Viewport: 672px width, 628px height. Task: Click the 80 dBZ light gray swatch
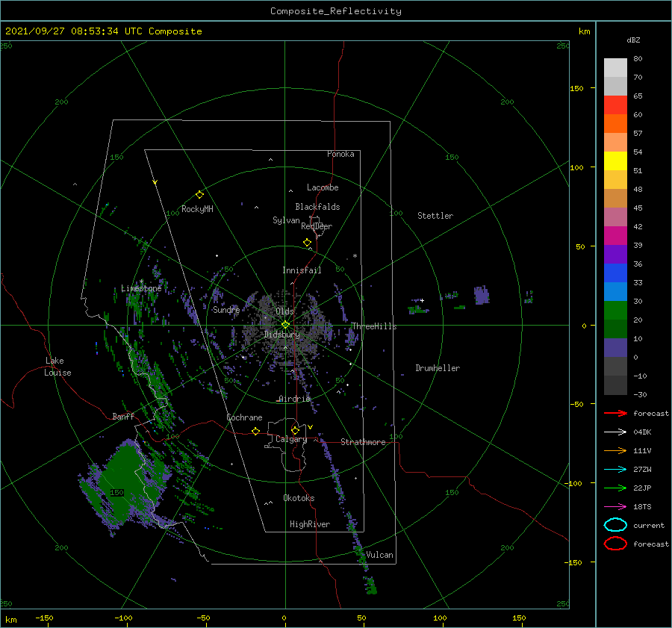tap(615, 68)
